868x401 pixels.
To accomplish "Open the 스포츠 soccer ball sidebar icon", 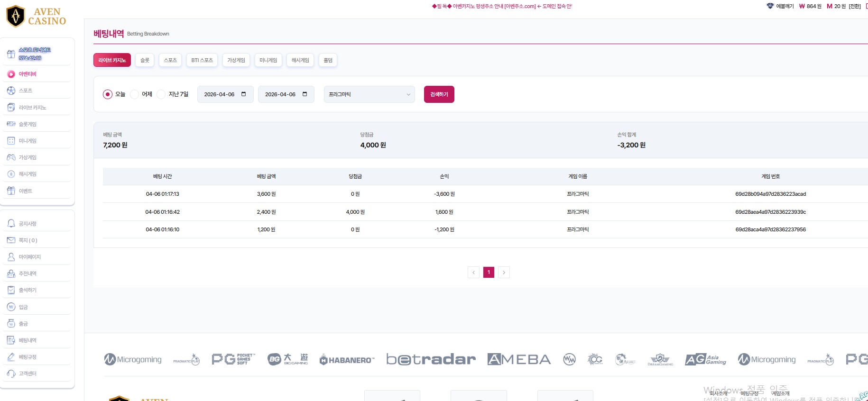I will point(11,91).
